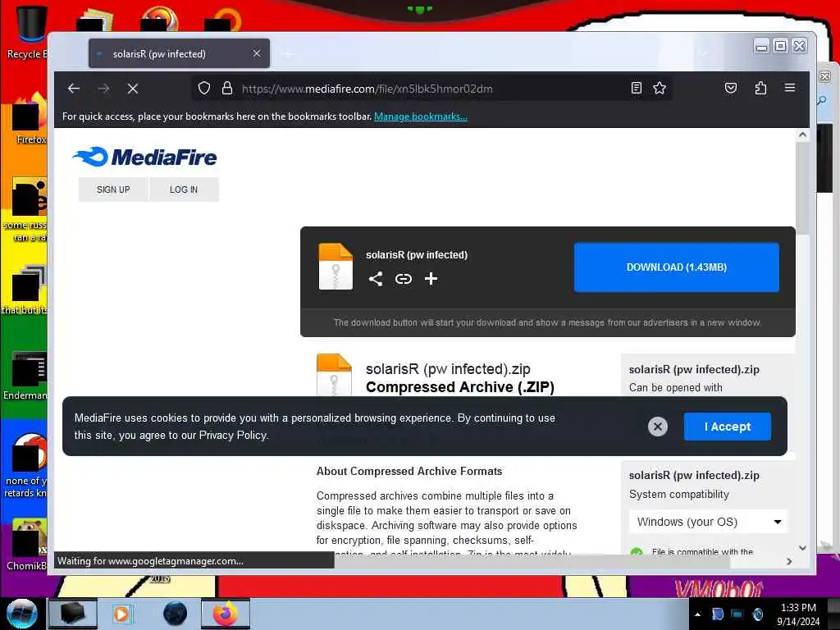Screen dimensions: 840x630
Task: Open the dark globe taskbar icon
Action: click(x=175, y=614)
